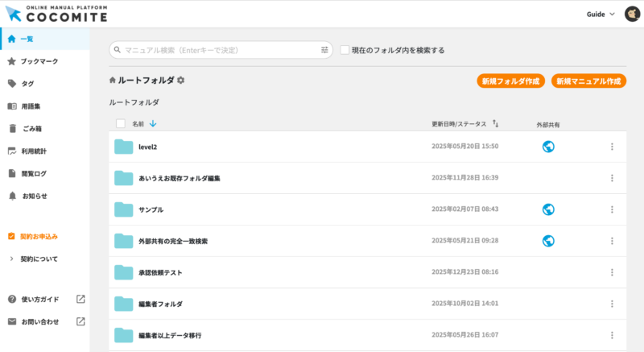
Task: Click external share globe for サンプル
Action: click(548, 209)
